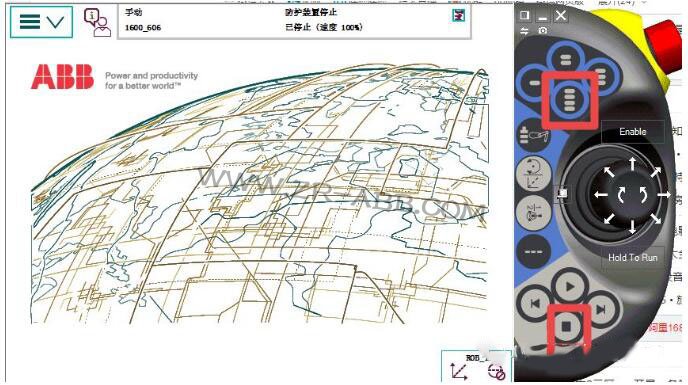Viewport: 688px width, 385px height.
Task: Click the camera screenshot icon on pendant
Action: click(x=543, y=31)
